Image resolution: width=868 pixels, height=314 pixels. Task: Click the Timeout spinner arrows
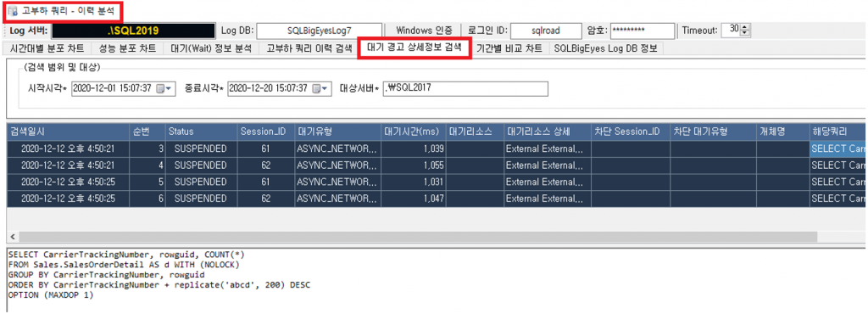point(745,31)
